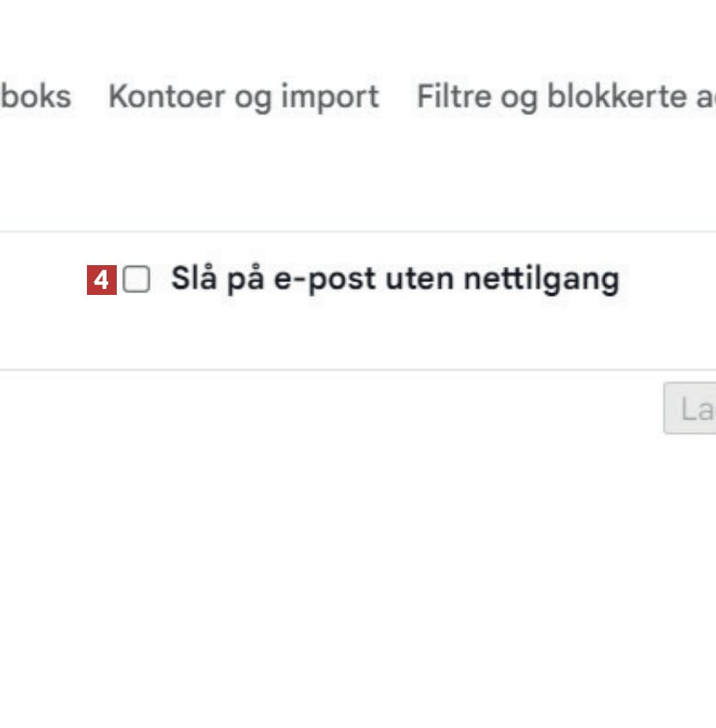Viewport: 716px width, 728px height.
Task: Tick the box beside the red 4 marker
Action: pos(136,279)
